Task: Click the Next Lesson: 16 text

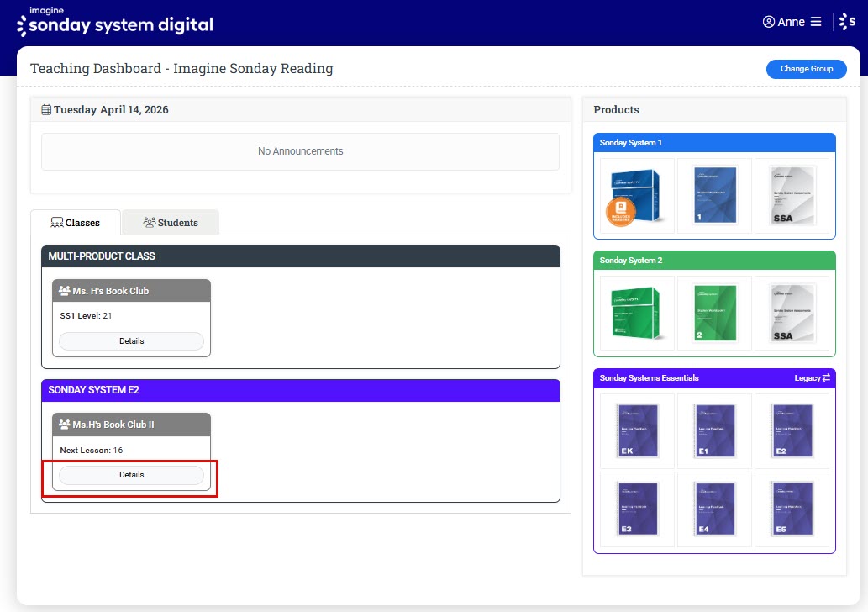Action: click(92, 451)
